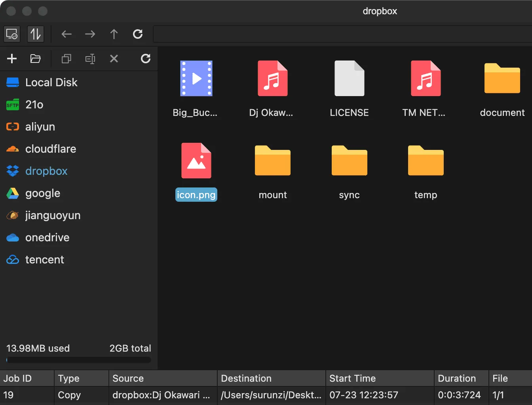Image resolution: width=532 pixels, height=405 pixels.
Task: Open the transfer jobs arrows icon
Action: (x=36, y=34)
